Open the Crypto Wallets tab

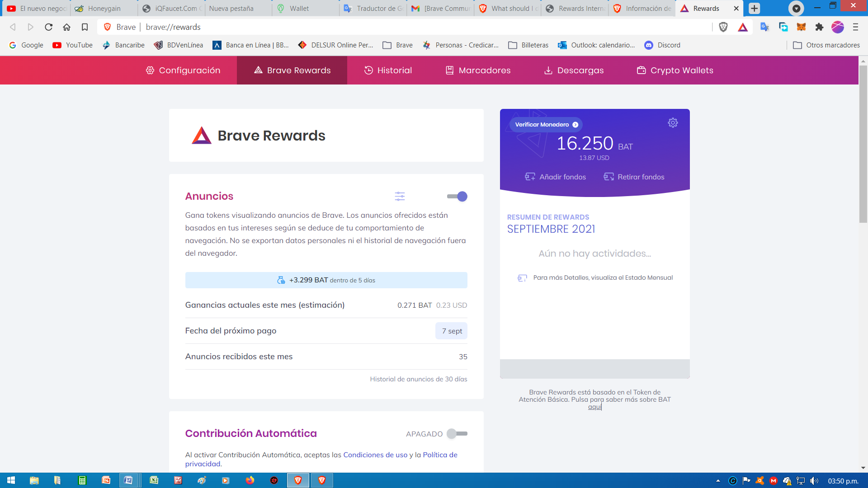pos(675,70)
